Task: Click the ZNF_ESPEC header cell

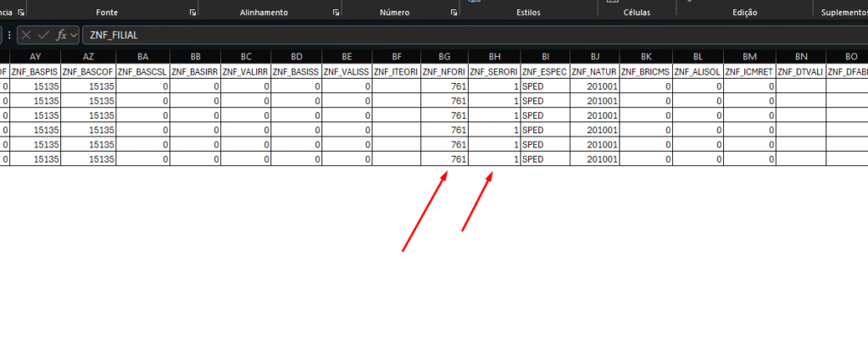Action: (544, 71)
